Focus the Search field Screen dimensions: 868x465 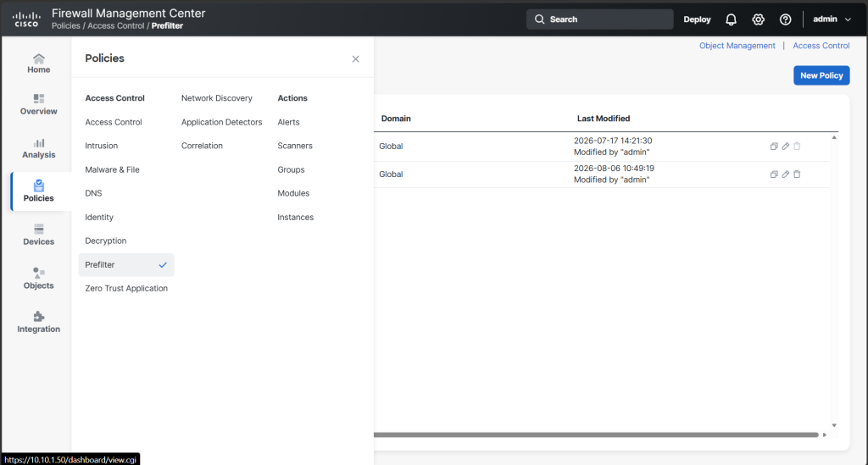tap(600, 19)
